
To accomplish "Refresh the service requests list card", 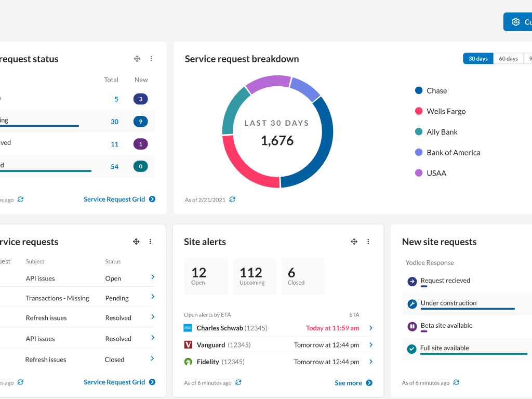I will 21,382.
